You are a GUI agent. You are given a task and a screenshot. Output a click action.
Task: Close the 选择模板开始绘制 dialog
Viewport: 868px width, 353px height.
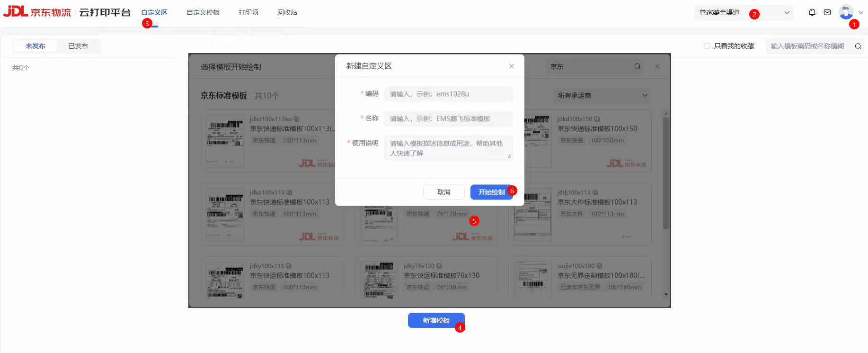point(657,66)
